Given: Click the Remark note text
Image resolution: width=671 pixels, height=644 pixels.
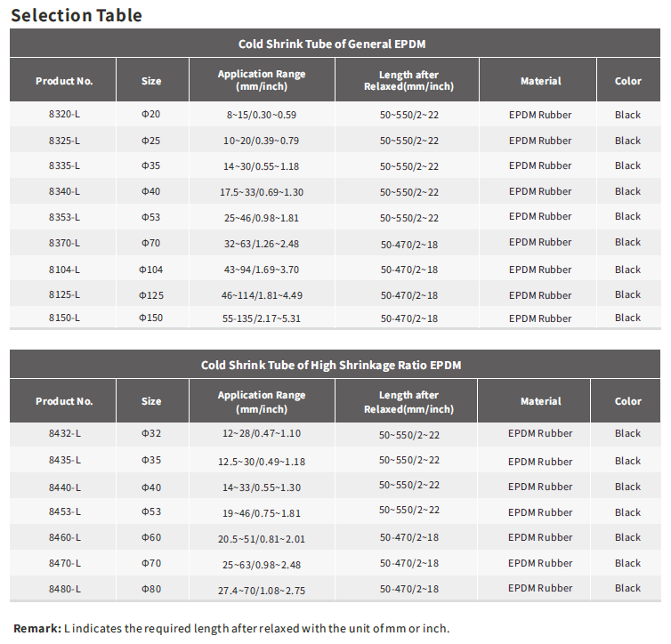Looking at the screenshot, I should 231,628.
